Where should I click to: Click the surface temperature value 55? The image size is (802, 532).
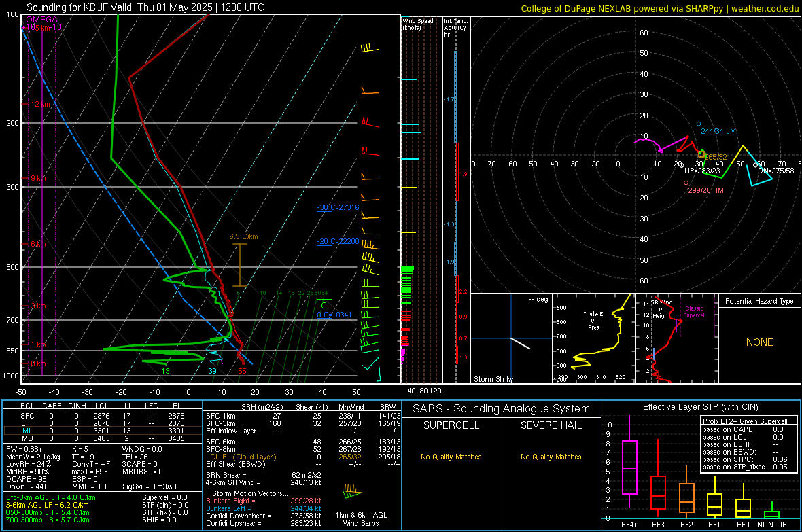[242, 371]
